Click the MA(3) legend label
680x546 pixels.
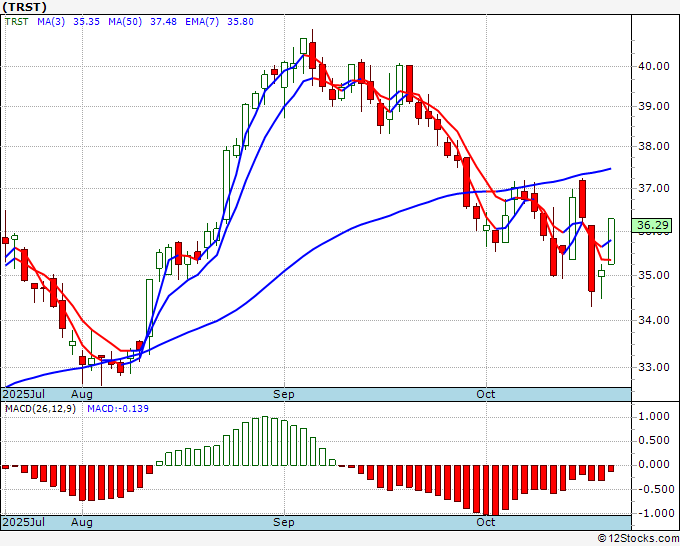pos(51,22)
